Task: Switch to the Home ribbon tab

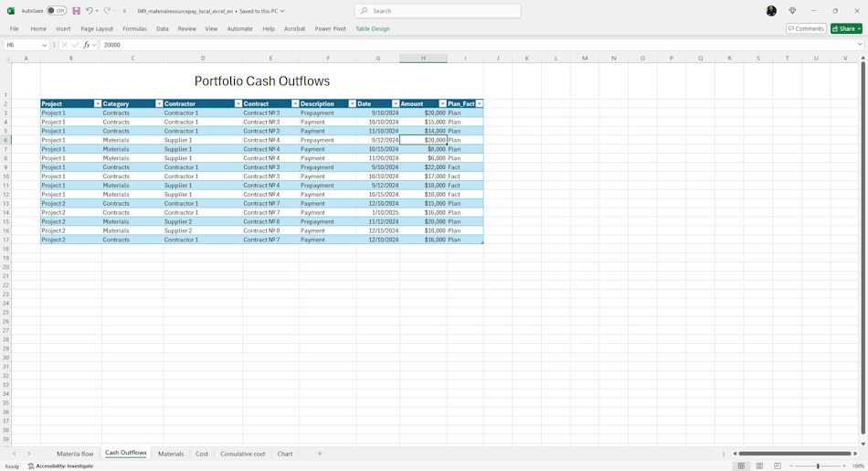Action: tap(38, 28)
